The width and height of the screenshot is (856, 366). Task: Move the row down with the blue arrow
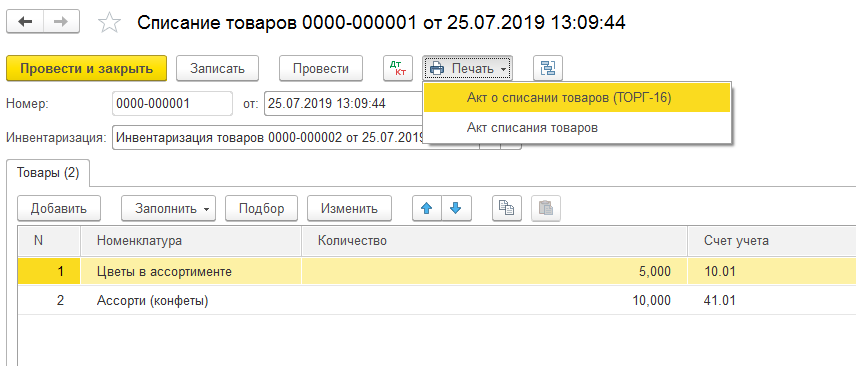tap(456, 208)
